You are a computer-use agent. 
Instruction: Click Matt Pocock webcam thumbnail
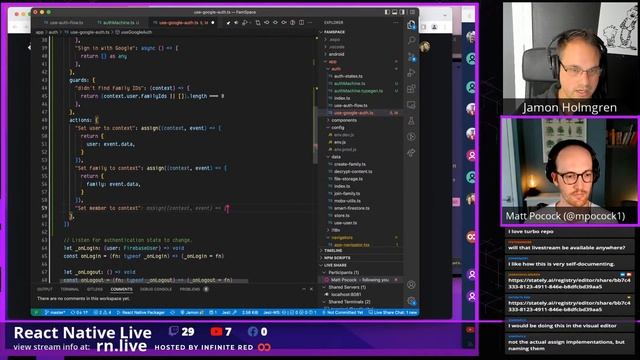coord(569,171)
